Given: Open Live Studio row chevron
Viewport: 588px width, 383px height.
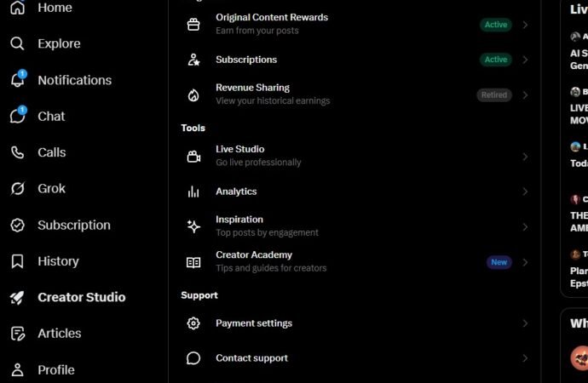Looking at the screenshot, I should click(525, 157).
